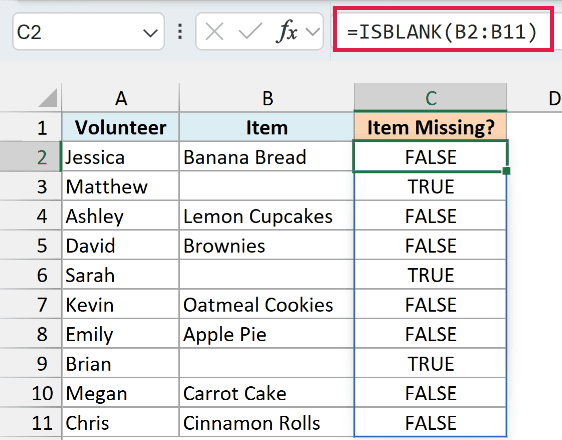Select the Brian cell
Screen dimensions: 562x440
[120, 364]
